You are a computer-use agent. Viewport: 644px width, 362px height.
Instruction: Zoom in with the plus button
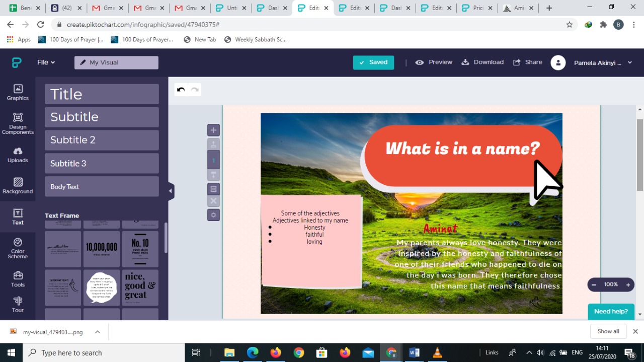628,284
